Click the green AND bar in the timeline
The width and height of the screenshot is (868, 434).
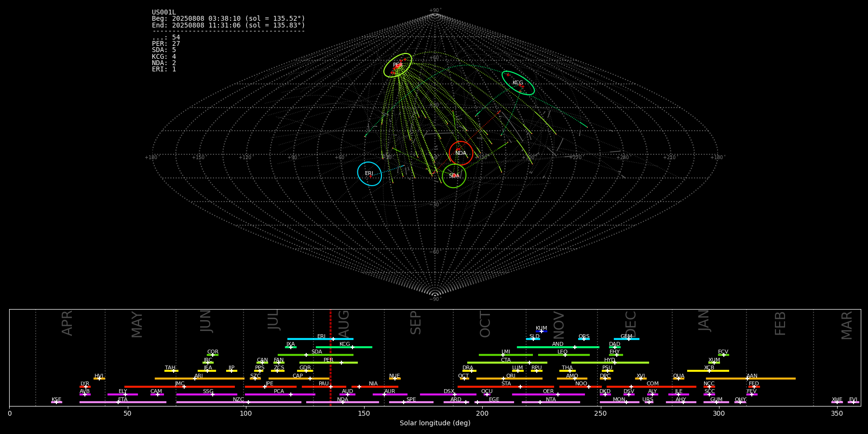(x=558, y=347)
